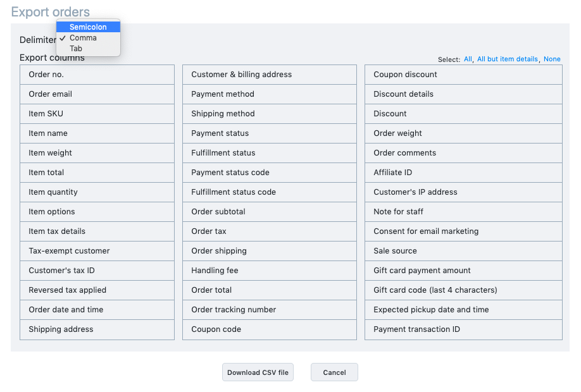
Task: Cancel the export orders dialog
Action: click(334, 372)
